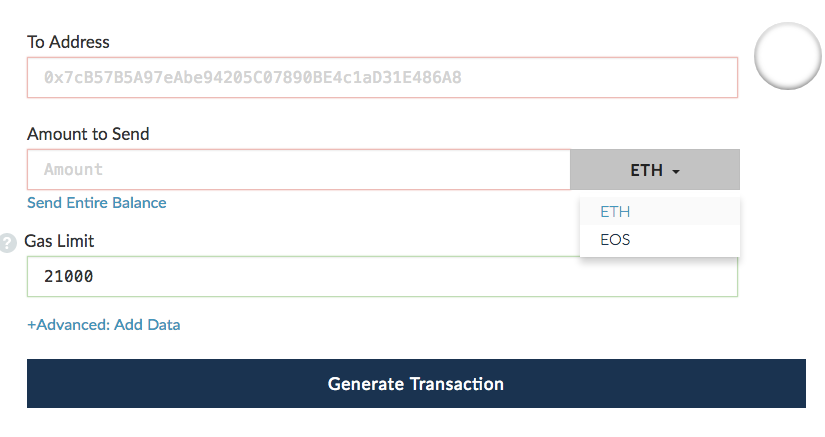Click the plus sign before Advanced
825x437 pixels.
point(32,326)
